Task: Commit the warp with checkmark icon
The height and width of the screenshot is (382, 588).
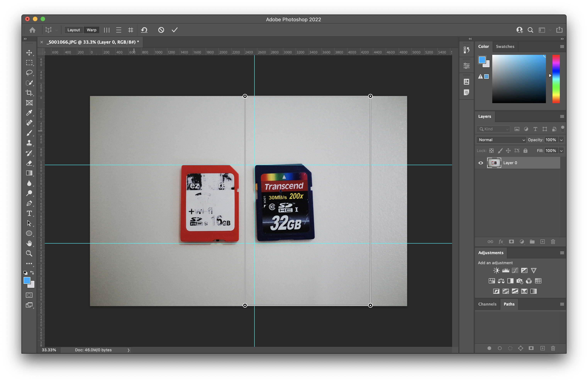Action: (x=175, y=30)
